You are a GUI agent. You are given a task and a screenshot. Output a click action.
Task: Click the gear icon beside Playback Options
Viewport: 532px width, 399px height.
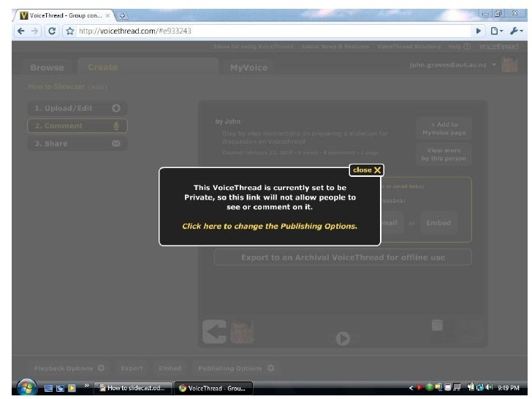pyautogui.click(x=101, y=368)
